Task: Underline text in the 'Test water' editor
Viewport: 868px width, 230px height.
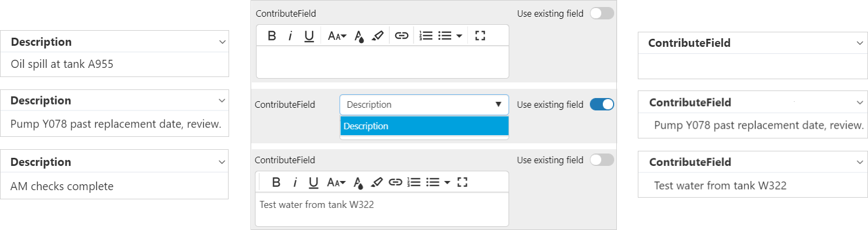Action: point(314,182)
